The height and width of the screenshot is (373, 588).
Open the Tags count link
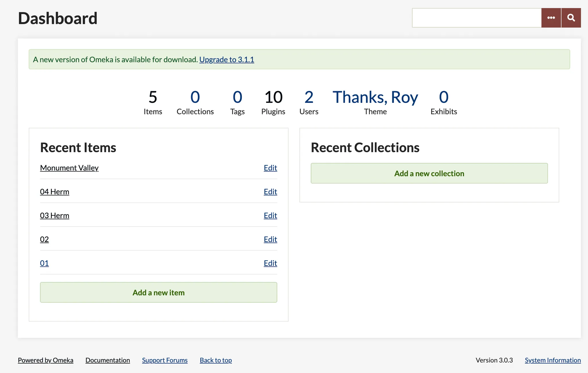coord(237,97)
